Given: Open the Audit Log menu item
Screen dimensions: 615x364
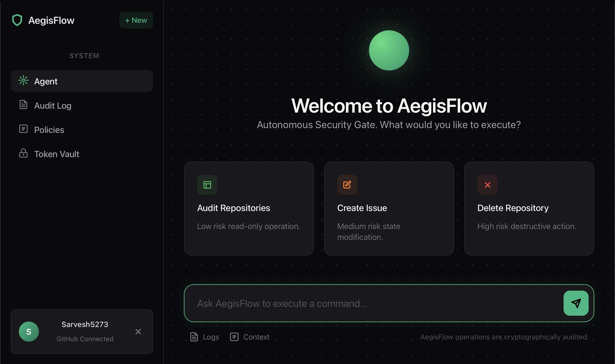Looking at the screenshot, I should coord(53,106).
